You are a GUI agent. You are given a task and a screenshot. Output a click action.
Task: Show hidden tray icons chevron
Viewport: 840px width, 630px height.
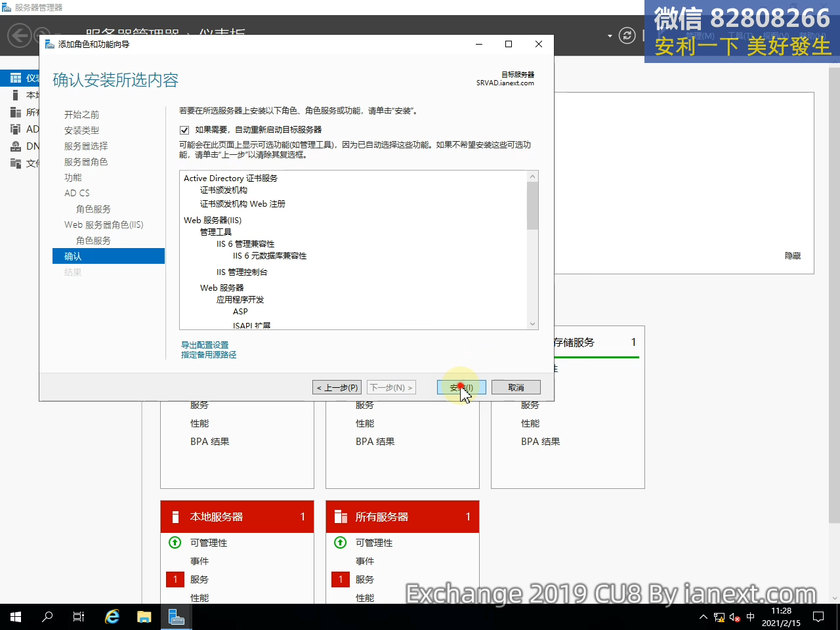(703, 618)
